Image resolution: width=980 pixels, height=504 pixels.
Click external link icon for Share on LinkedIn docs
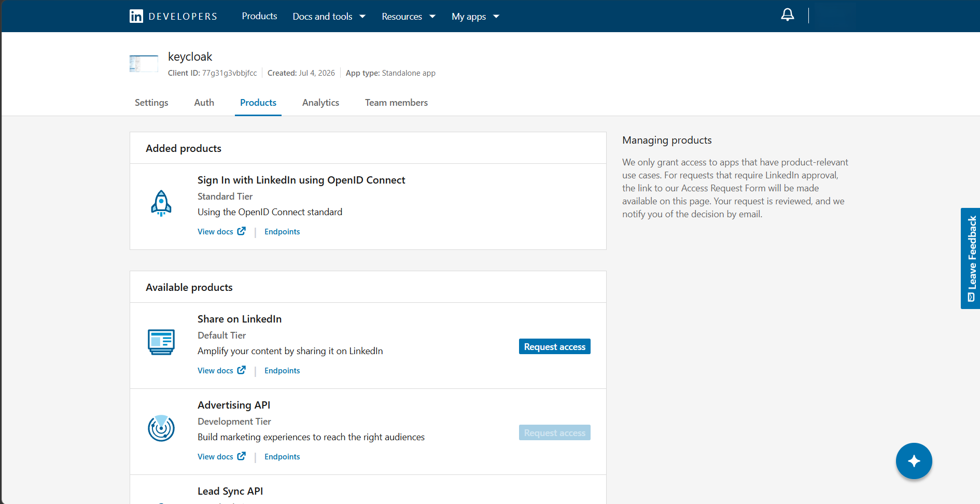(242, 370)
